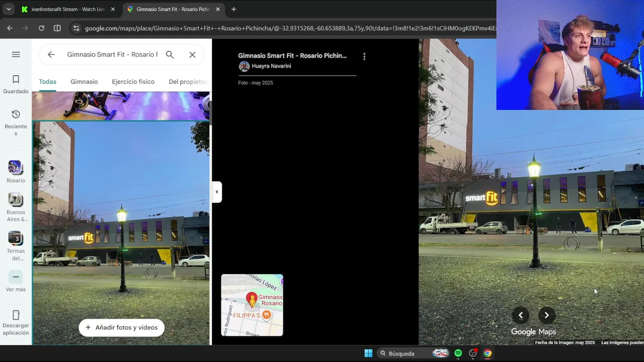This screenshot has height=362, width=644.
Task: Reload the page in Chrome
Action: (x=41, y=28)
